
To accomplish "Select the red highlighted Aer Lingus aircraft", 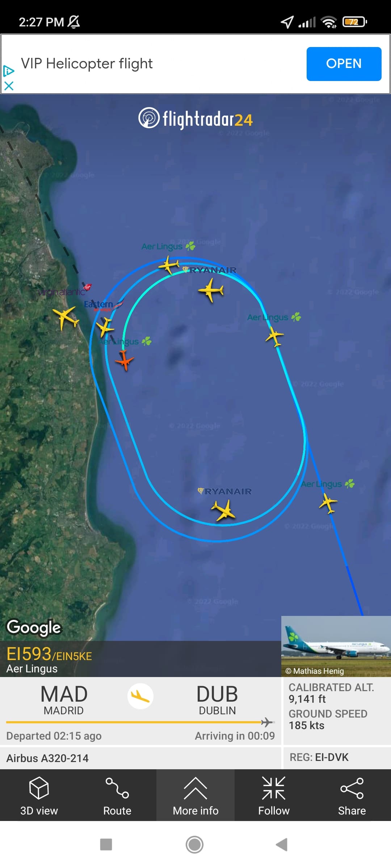I will (125, 360).
